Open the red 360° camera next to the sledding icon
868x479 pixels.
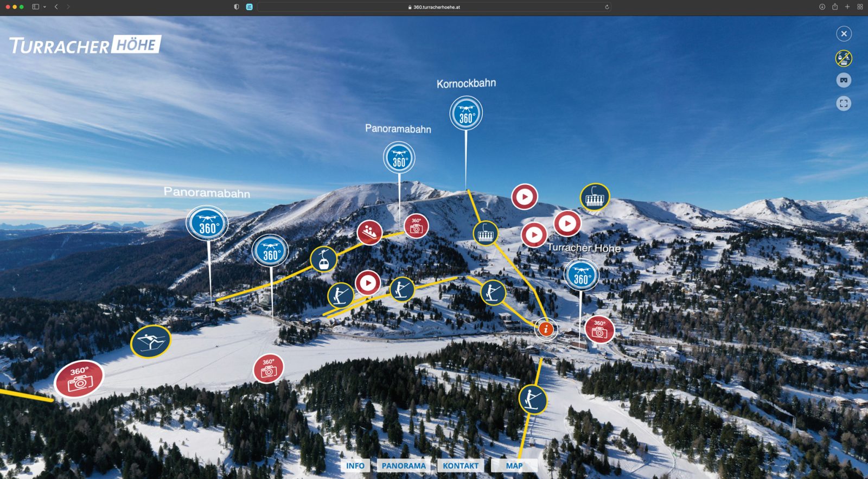(x=416, y=226)
